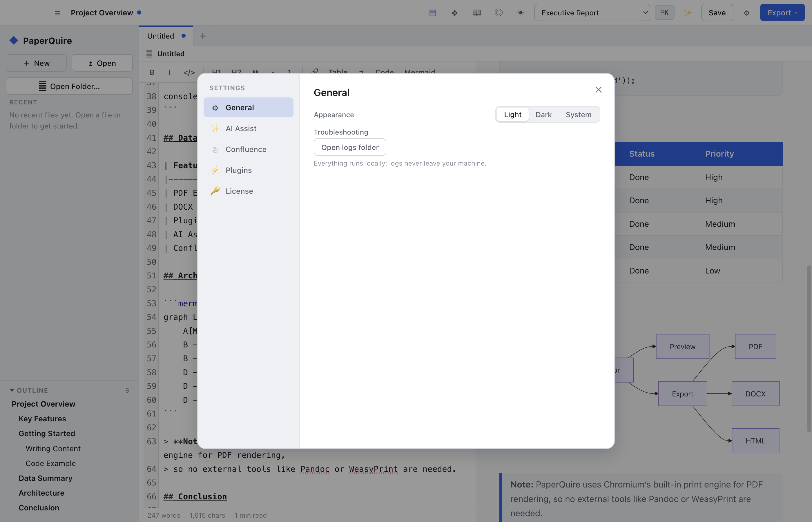This screenshot has height=522, width=812.
Task: Click the Preview node in the diagram
Action: pyautogui.click(x=682, y=347)
